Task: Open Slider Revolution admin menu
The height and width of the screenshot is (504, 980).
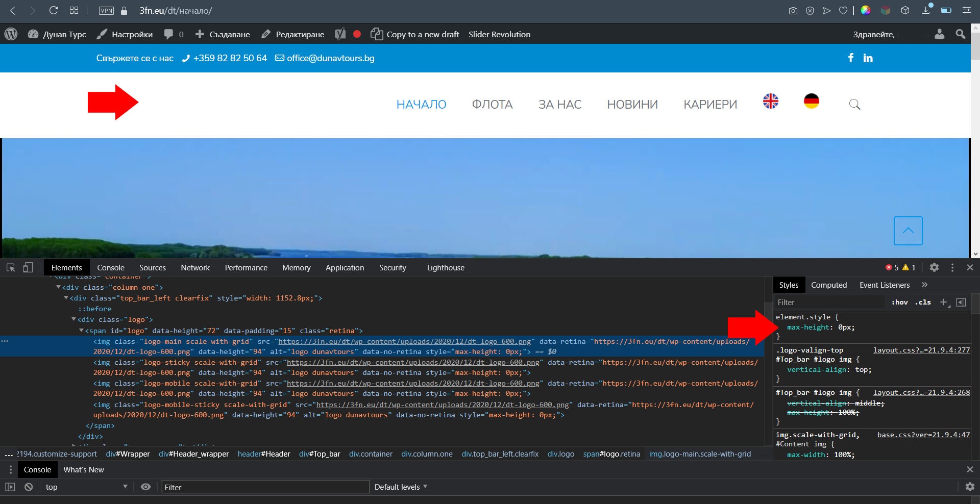Action: pyautogui.click(x=499, y=34)
